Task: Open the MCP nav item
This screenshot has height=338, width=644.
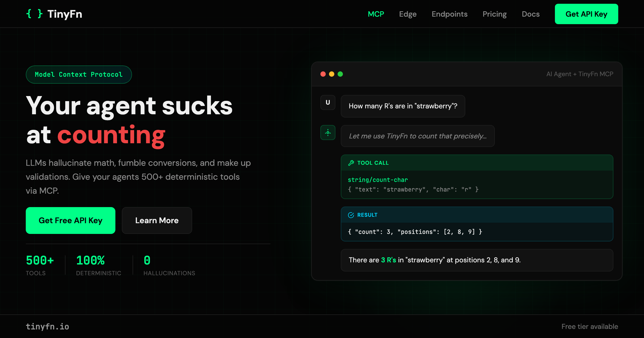Action: tap(376, 14)
